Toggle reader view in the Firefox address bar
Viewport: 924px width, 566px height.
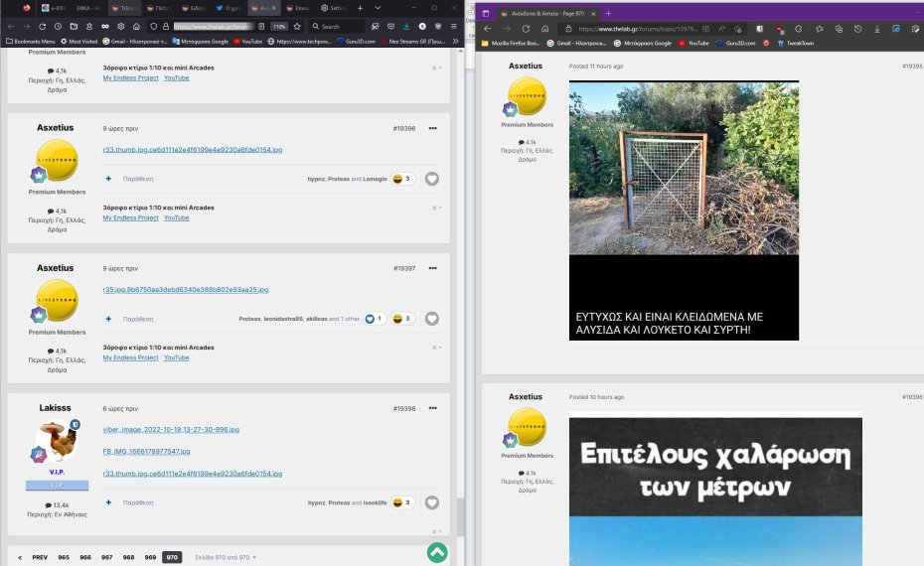click(260, 26)
